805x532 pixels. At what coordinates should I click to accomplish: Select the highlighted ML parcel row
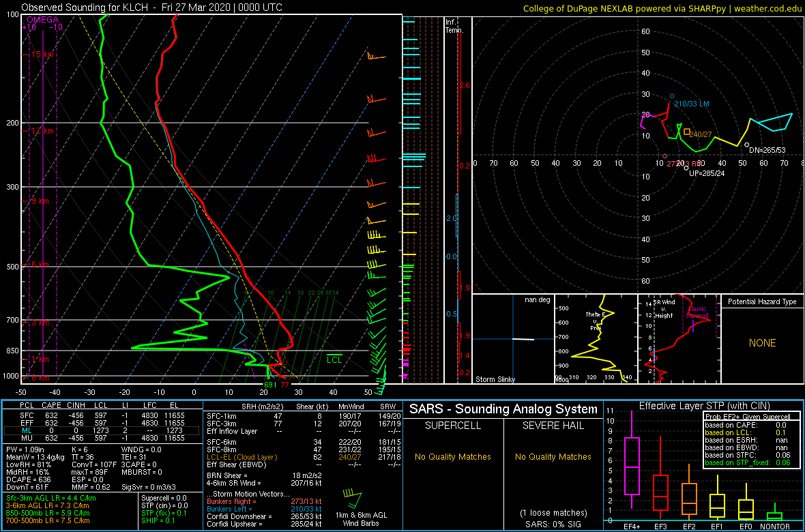click(x=103, y=430)
